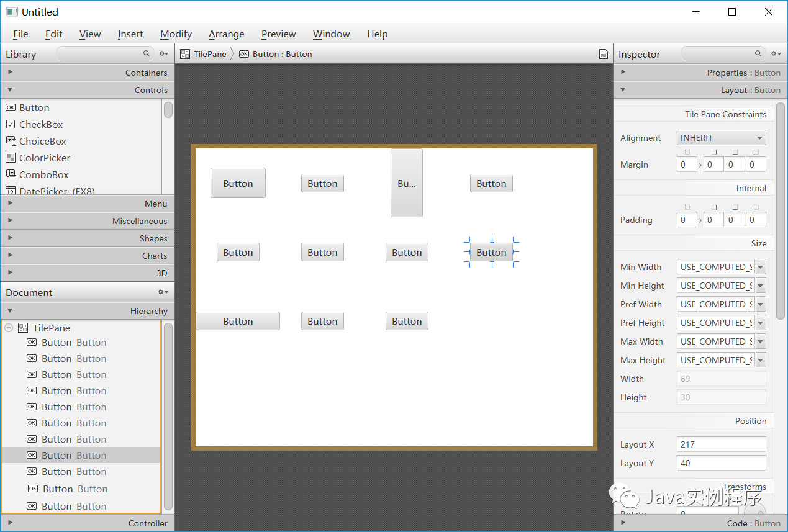Screen dimensions: 788x532
Task: Click the Inspector search magnifier icon
Action: [x=758, y=54]
